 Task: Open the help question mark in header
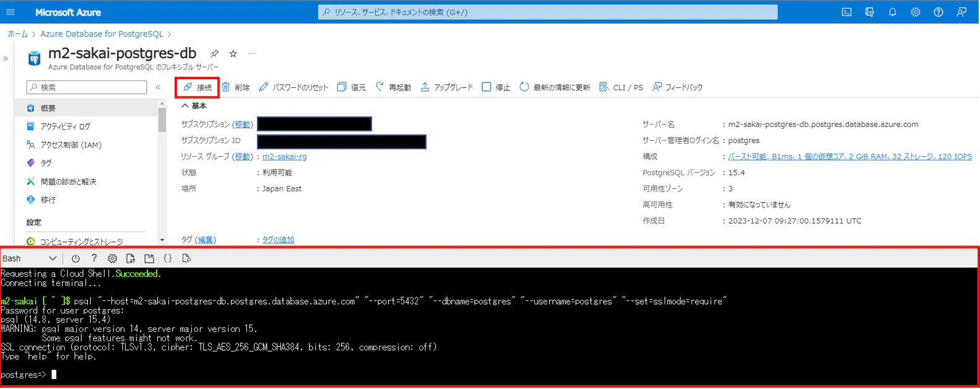click(939, 12)
